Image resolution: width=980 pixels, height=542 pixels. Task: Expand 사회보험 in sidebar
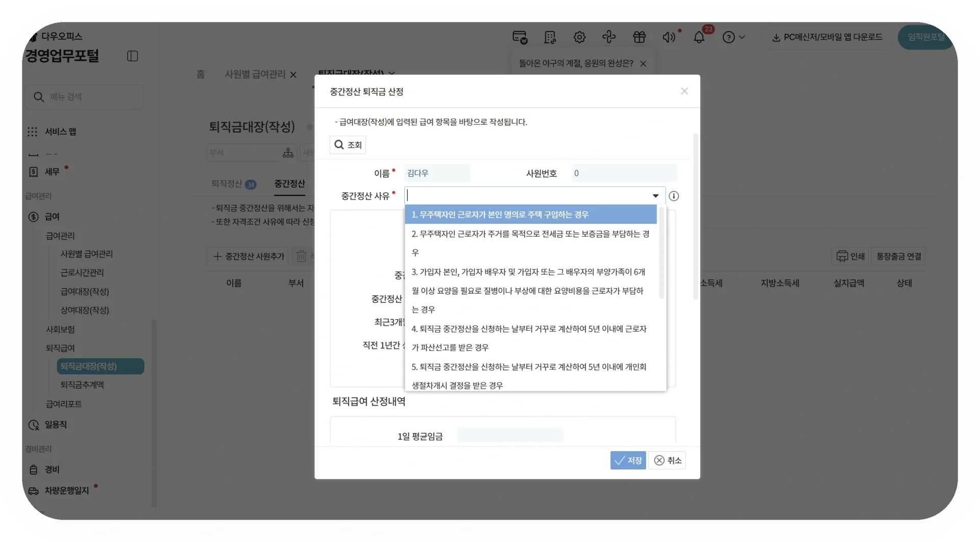(60, 330)
